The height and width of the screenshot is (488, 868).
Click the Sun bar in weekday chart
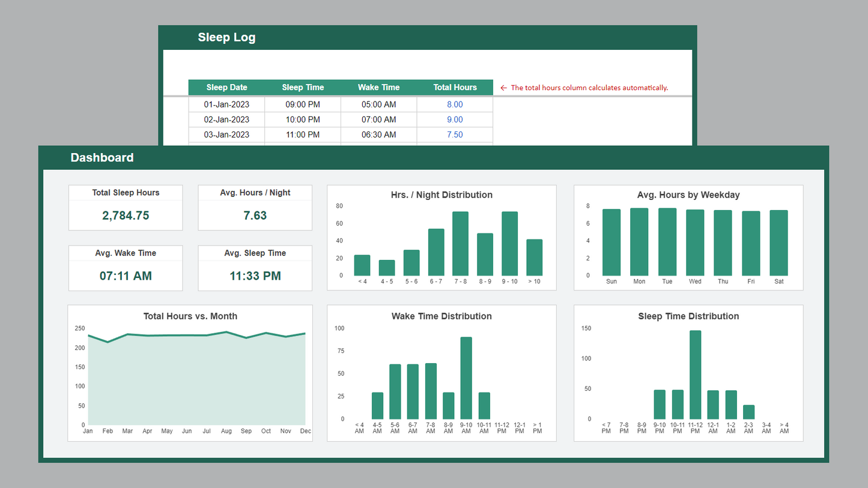(x=612, y=242)
